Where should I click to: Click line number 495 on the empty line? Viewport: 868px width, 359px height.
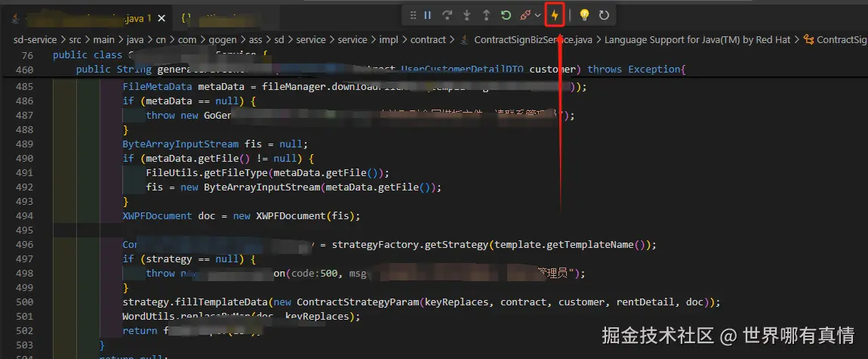coord(25,230)
